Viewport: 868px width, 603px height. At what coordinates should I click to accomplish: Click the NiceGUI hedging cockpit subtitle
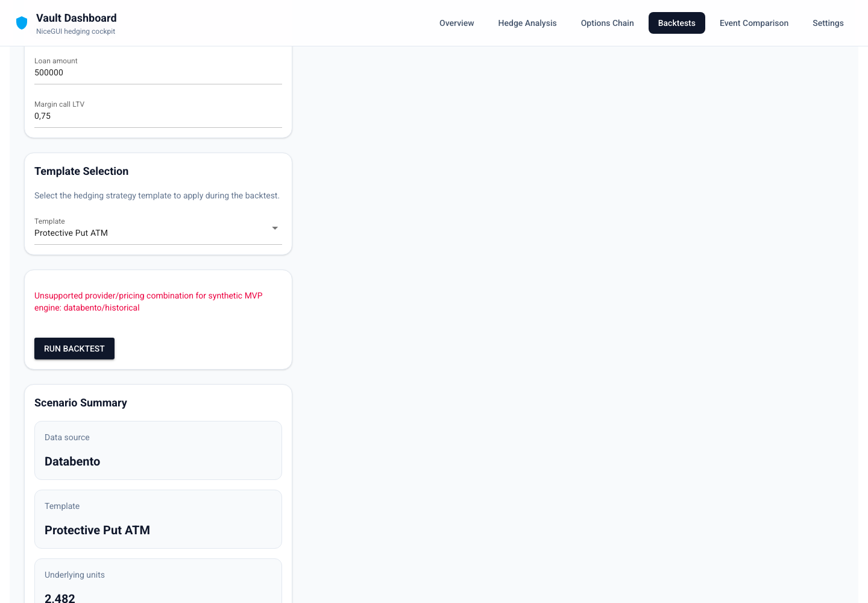click(75, 31)
